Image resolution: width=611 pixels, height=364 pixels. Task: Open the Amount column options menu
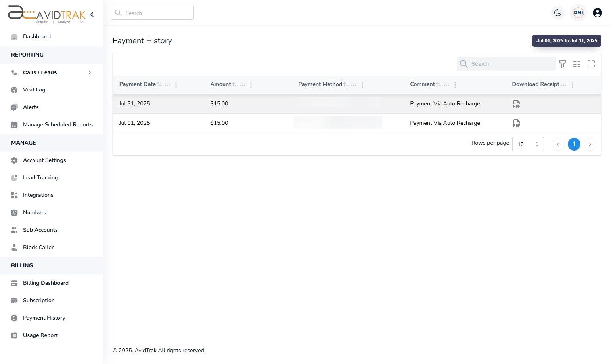pos(251,84)
